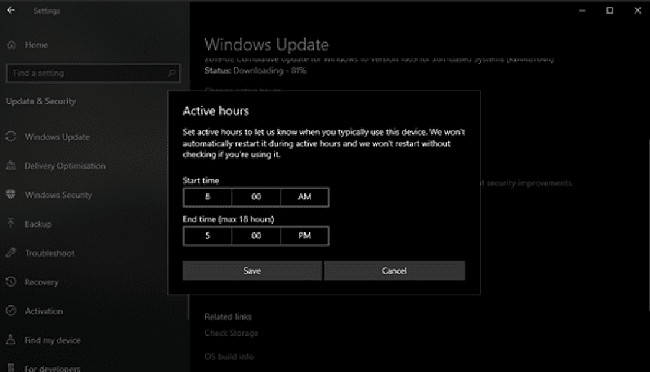Select Windows Update in sidebar

point(57,137)
